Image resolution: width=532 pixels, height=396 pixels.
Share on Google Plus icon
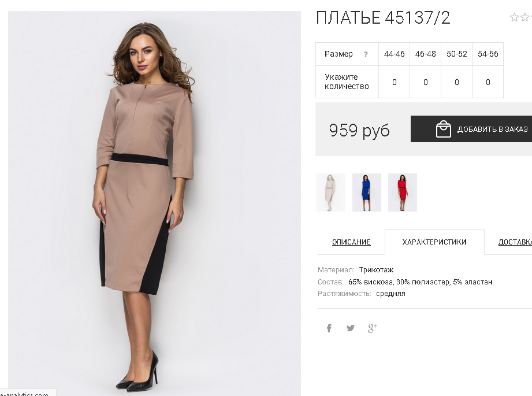point(372,328)
